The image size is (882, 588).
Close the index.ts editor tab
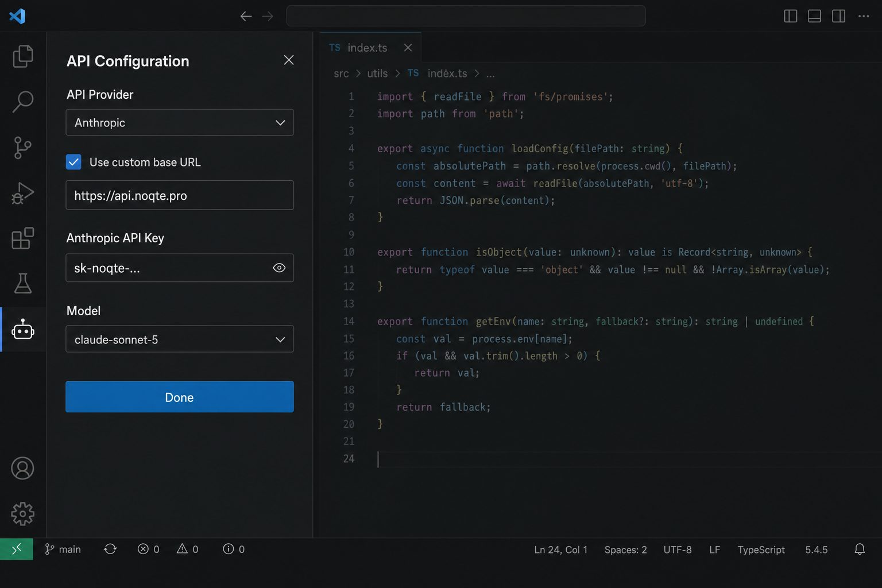tap(408, 48)
